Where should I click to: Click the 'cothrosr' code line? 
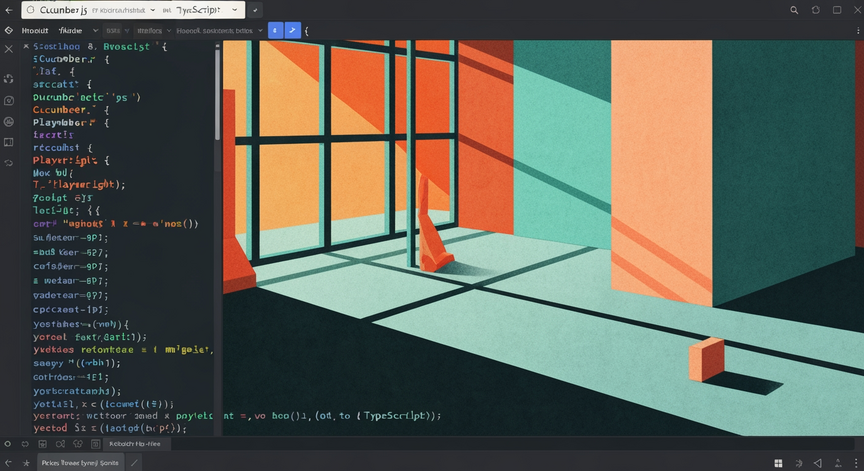(x=71, y=377)
